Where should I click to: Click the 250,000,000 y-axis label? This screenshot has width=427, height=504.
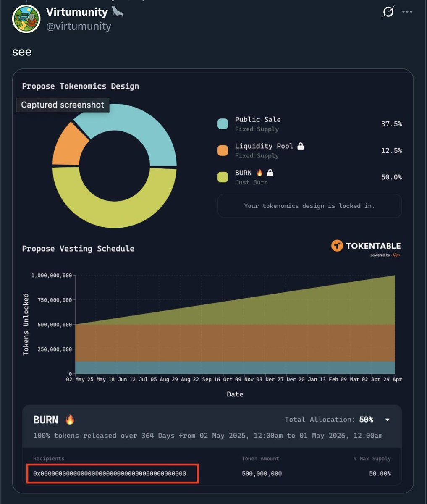[x=55, y=349]
